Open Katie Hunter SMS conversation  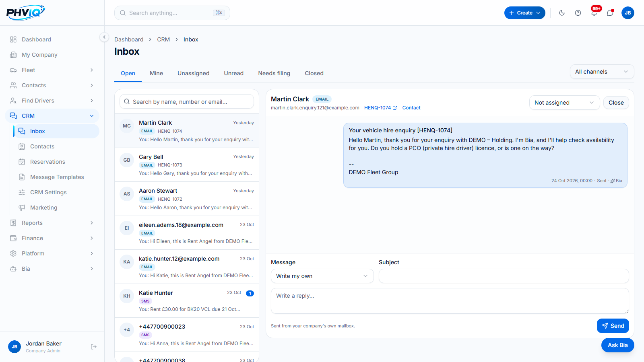[187, 301]
